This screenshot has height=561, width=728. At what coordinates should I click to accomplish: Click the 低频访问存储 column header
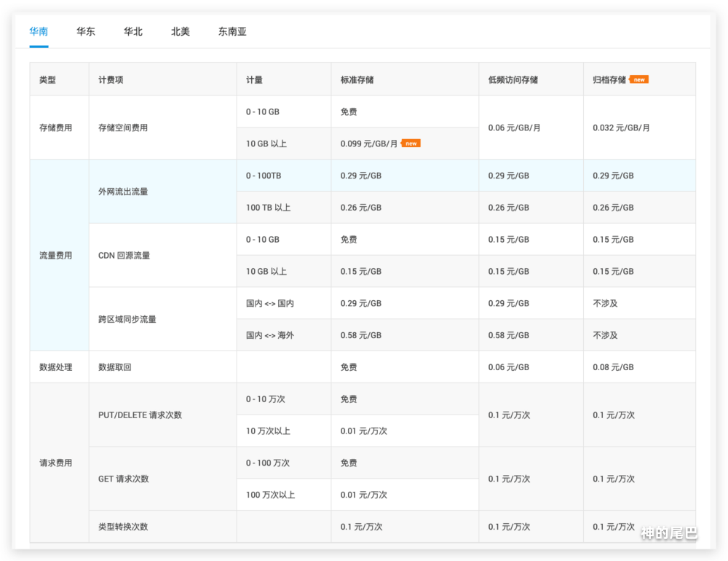pyautogui.click(x=513, y=80)
